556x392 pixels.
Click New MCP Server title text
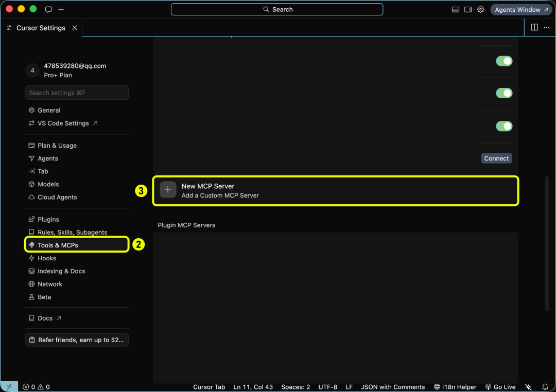click(x=208, y=186)
